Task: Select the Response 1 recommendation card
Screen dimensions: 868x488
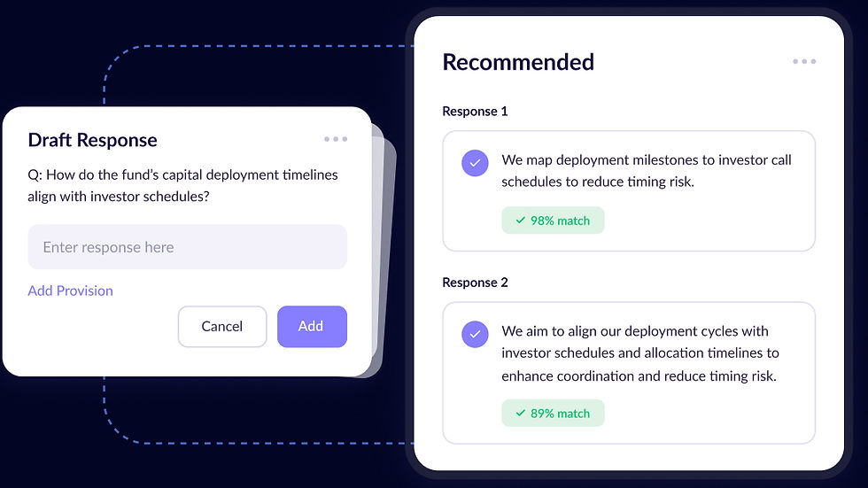Action: [x=629, y=191]
